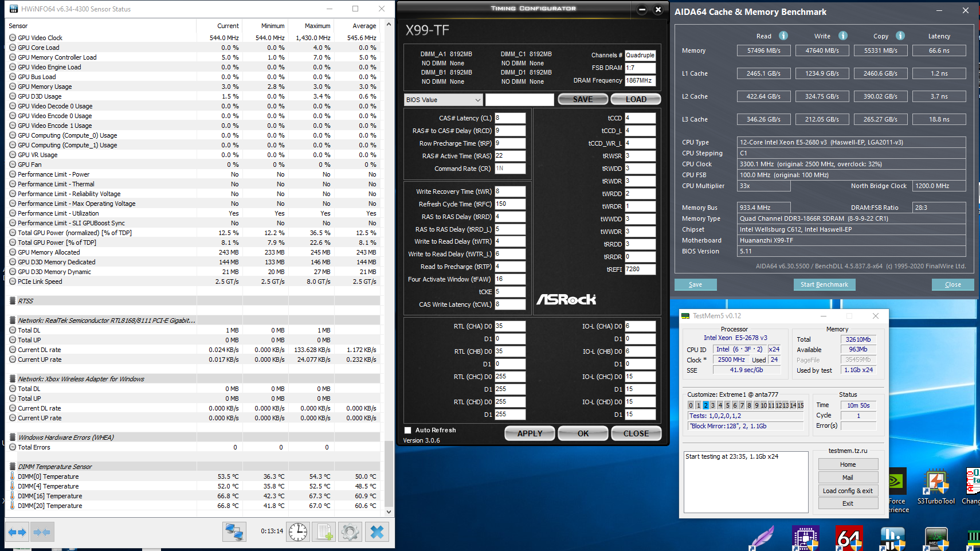Click the group icon beside RTSS heading

pos(13,301)
